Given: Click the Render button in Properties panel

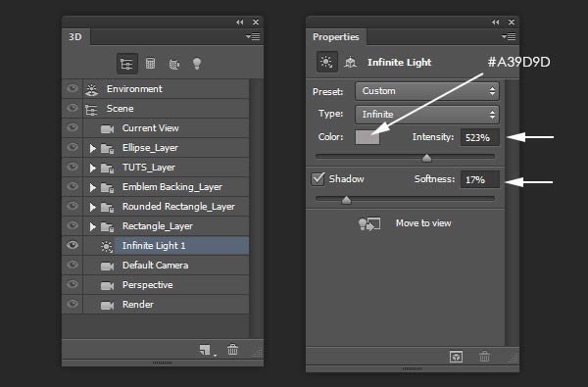Looking at the screenshot, I should [x=456, y=357].
